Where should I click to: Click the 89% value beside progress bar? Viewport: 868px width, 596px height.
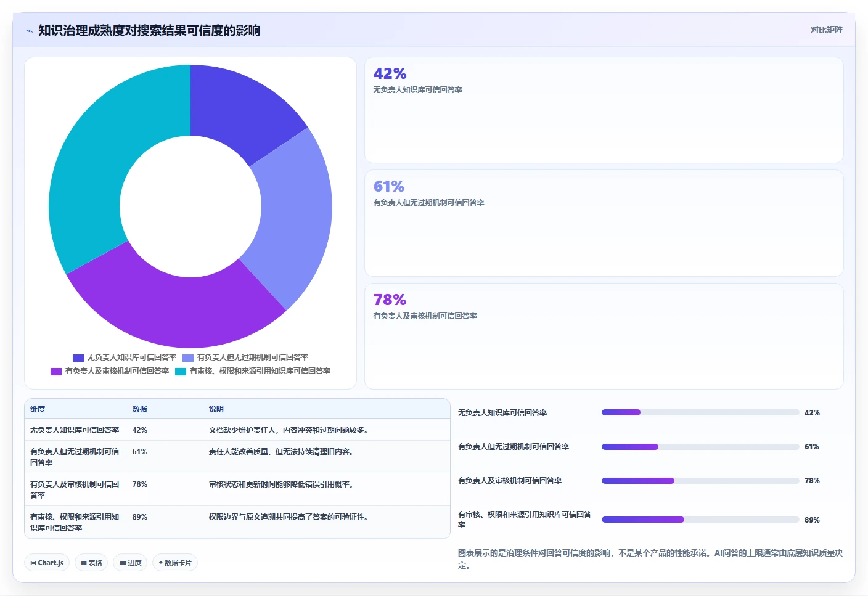click(x=812, y=520)
